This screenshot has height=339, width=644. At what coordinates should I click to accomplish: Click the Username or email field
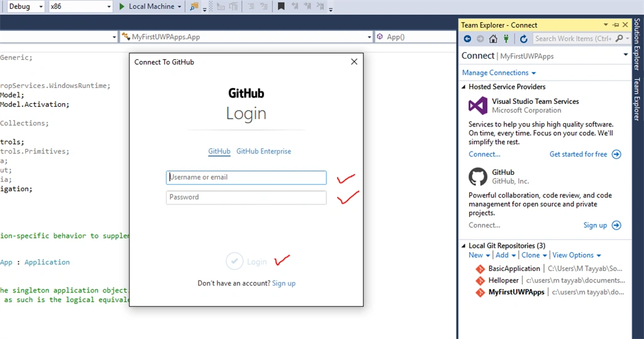247,177
